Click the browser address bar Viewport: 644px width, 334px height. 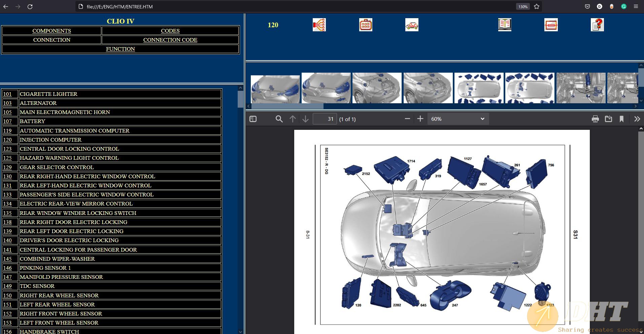tap(296, 6)
